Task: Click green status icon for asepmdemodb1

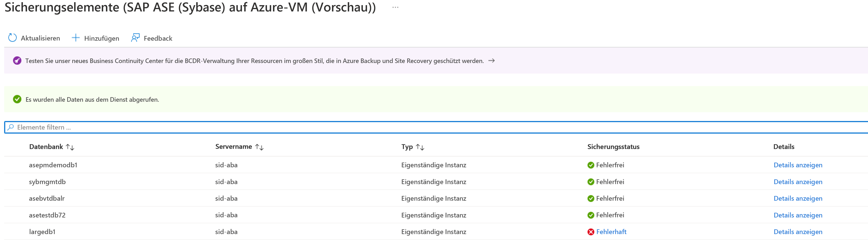Action: (x=591, y=165)
